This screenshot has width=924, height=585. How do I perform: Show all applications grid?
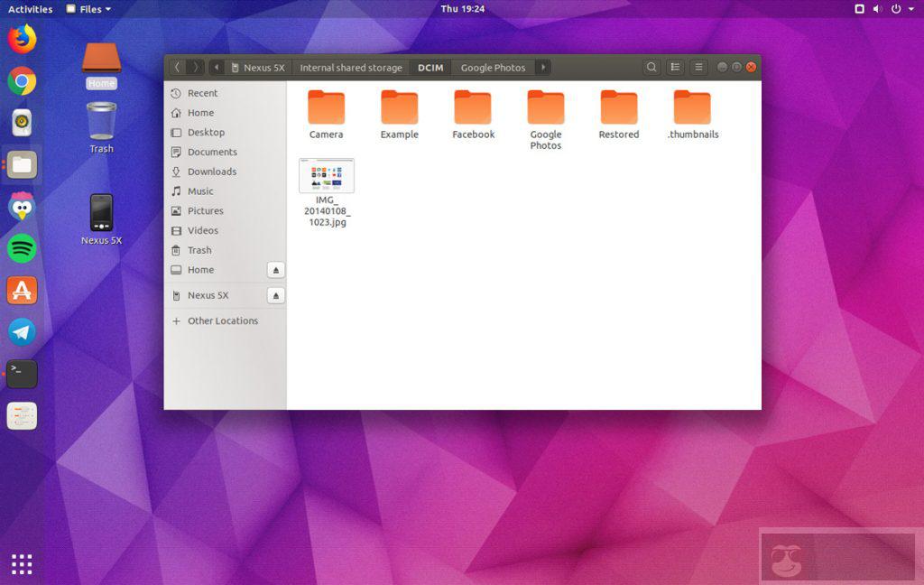[21, 563]
